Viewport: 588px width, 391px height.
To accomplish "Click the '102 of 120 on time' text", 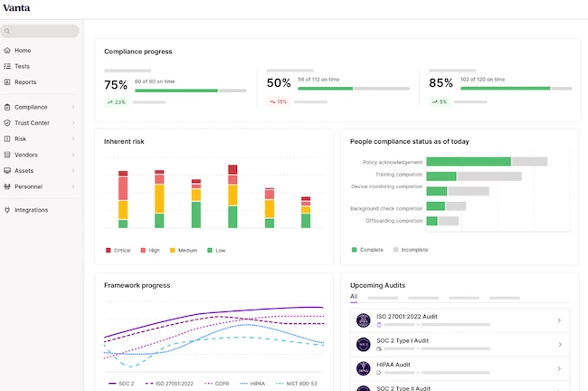I will [x=483, y=80].
